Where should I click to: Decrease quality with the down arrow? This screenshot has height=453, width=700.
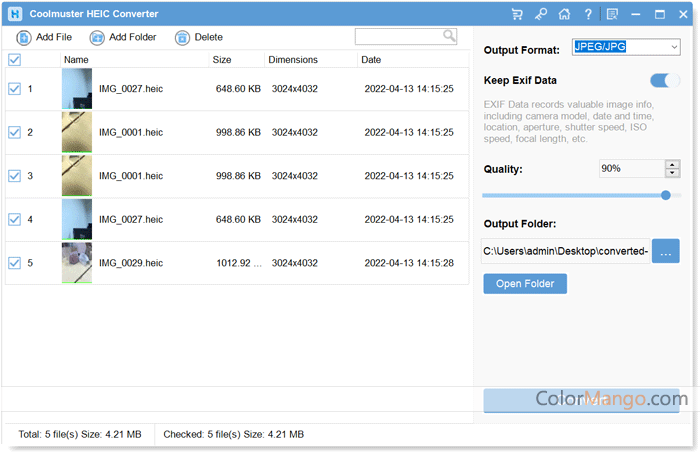pos(672,173)
